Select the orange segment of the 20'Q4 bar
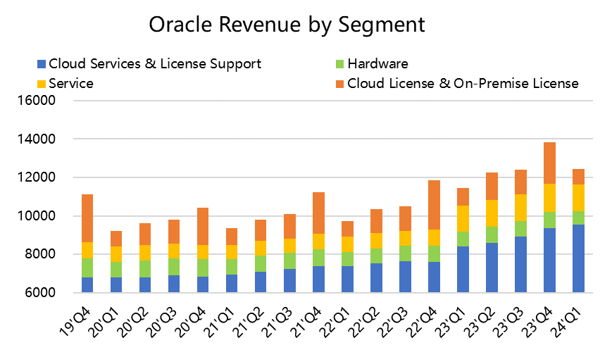The image size is (612, 364). click(203, 226)
